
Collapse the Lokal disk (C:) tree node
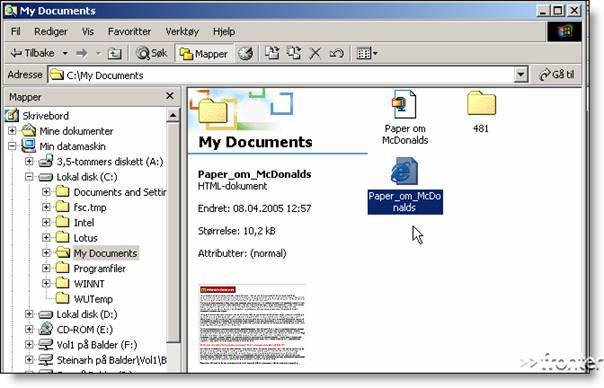point(29,176)
